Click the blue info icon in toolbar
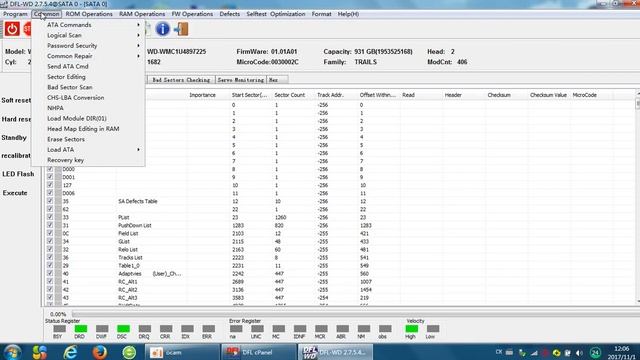Image resolution: width=640 pixels, height=360 pixels. coord(162,29)
